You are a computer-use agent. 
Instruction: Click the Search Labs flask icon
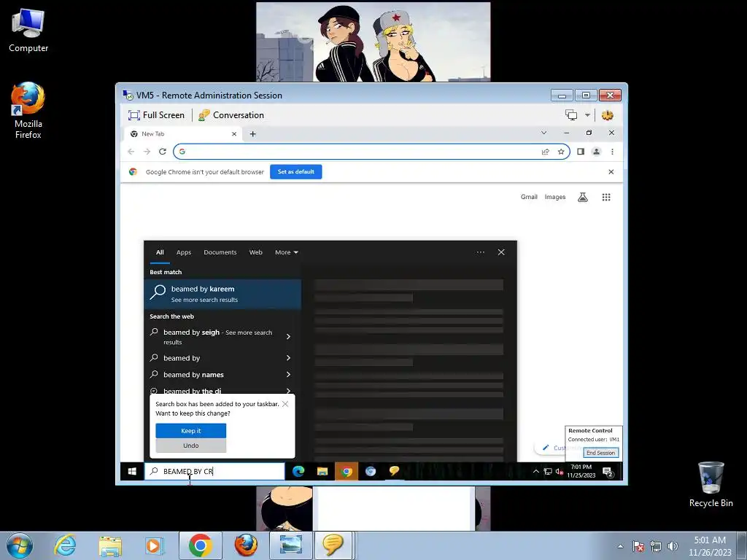pyautogui.click(x=583, y=197)
